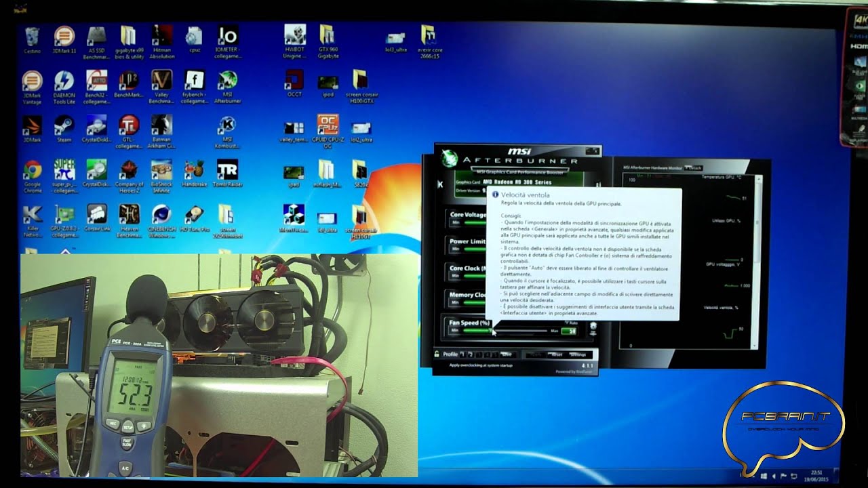Open the GTX 960 Gigabyte folder

click(x=328, y=42)
